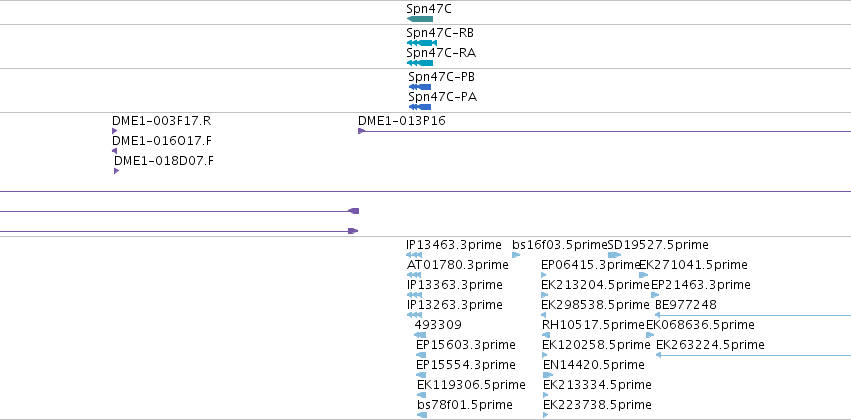
Task: Select the Spn47C-PA protein glyph
Action: pyautogui.click(x=420, y=107)
